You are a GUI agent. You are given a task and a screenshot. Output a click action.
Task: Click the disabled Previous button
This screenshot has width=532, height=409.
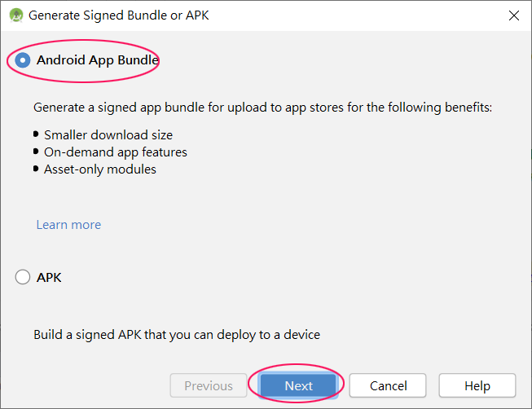(x=209, y=385)
